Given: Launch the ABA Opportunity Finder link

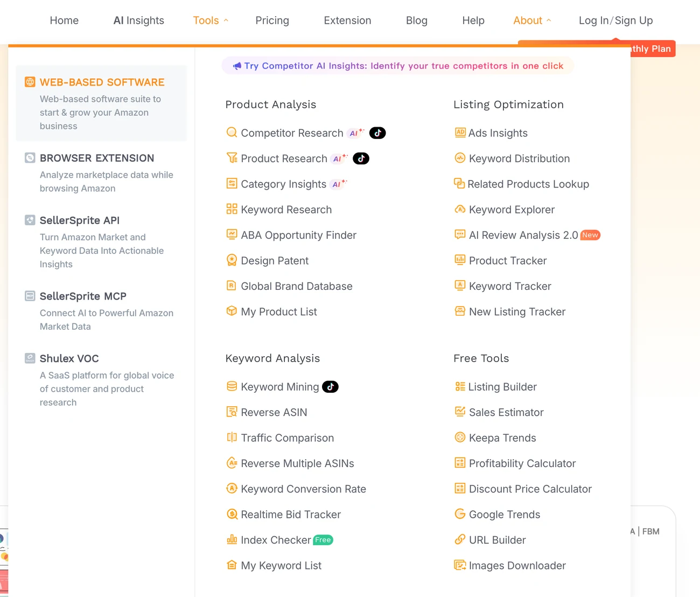Looking at the screenshot, I should pyautogui.click(x=298, y=235).
